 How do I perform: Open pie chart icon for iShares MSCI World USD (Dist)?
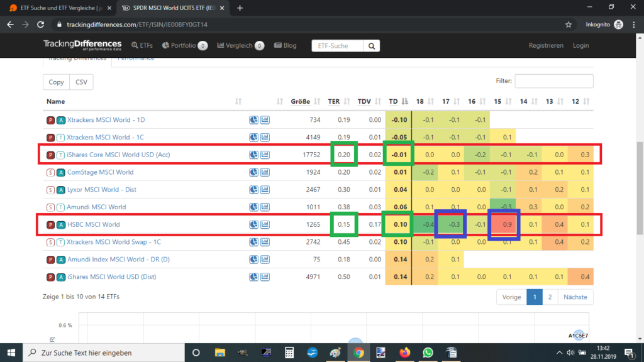pyautogui.click(x=254, y=277)
